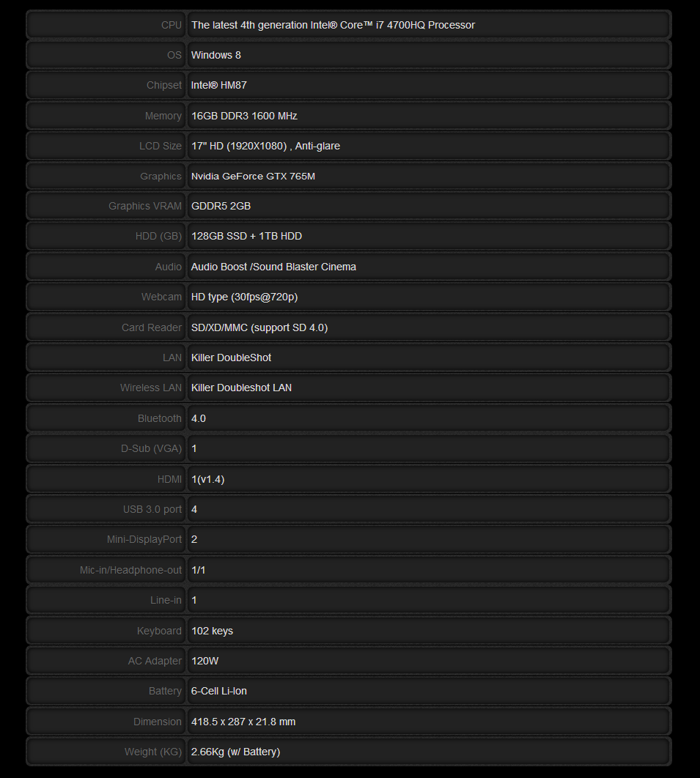Click the Windows 8 value
This screenshot has width=700, height=778.
click(x=216, y=55)
